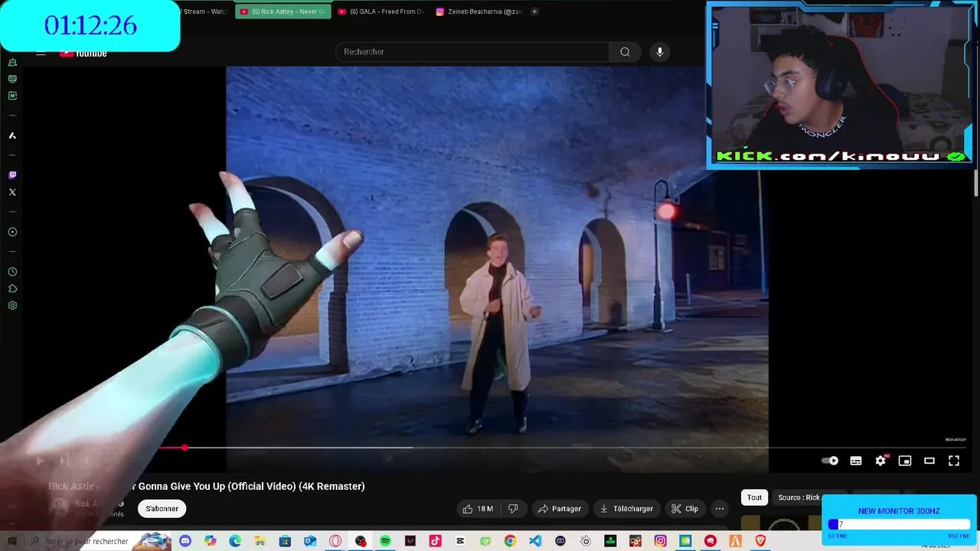Open the Windows Start menu
This screenshot has height=551, width=980.
(11, 541)
